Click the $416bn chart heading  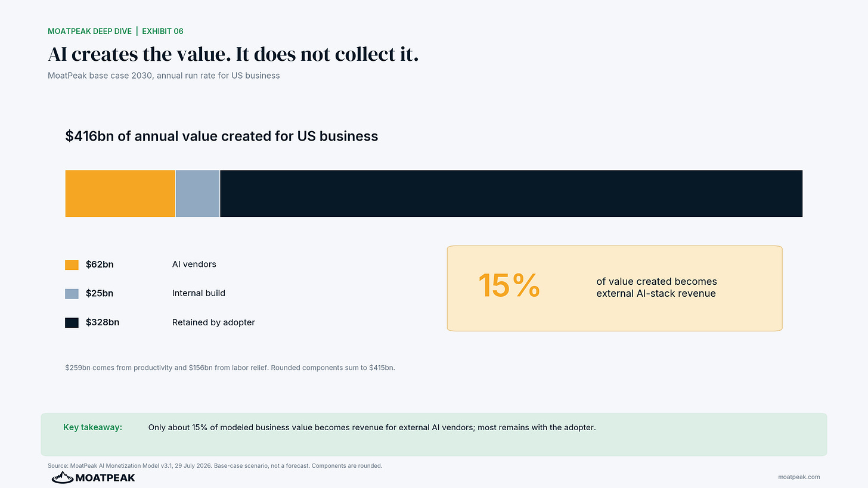222,136
